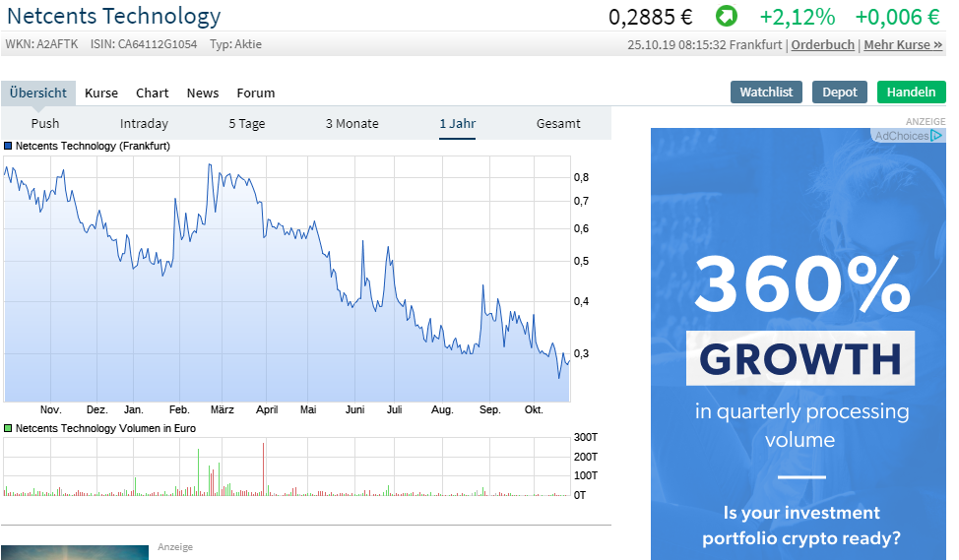The image size is (959, 560).
Task: Select the Push chart timeframe
Action: (45, 123)
